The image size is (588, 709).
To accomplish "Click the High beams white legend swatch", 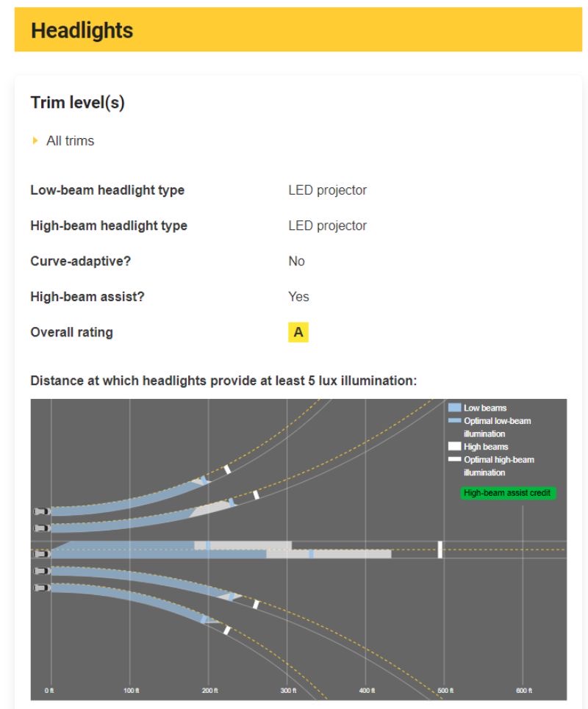I will (x=454, y=446).
